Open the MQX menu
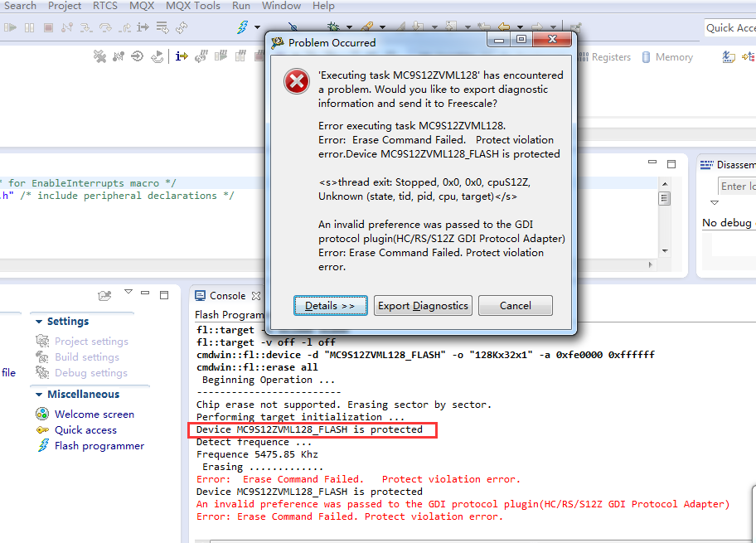The height and width of the screenshot is (543, 756). 142,6
